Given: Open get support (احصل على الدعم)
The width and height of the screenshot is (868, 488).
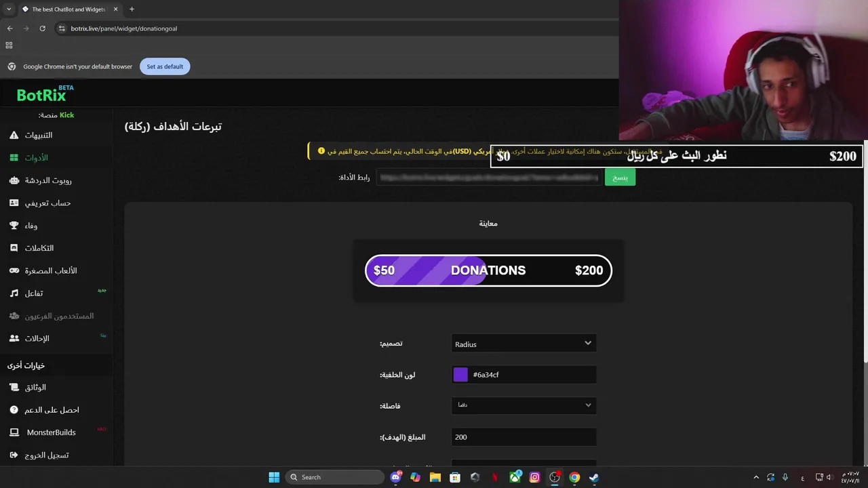Looking at the screenshot, I should pyautogui.click(x=56, y=410).
